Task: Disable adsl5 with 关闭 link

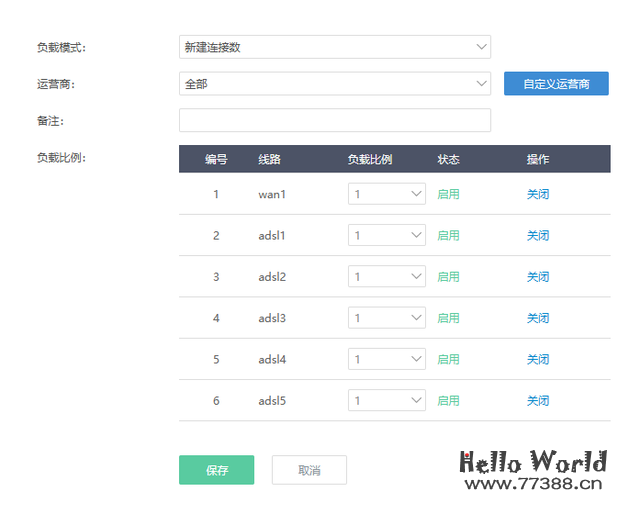Action: 538,400
